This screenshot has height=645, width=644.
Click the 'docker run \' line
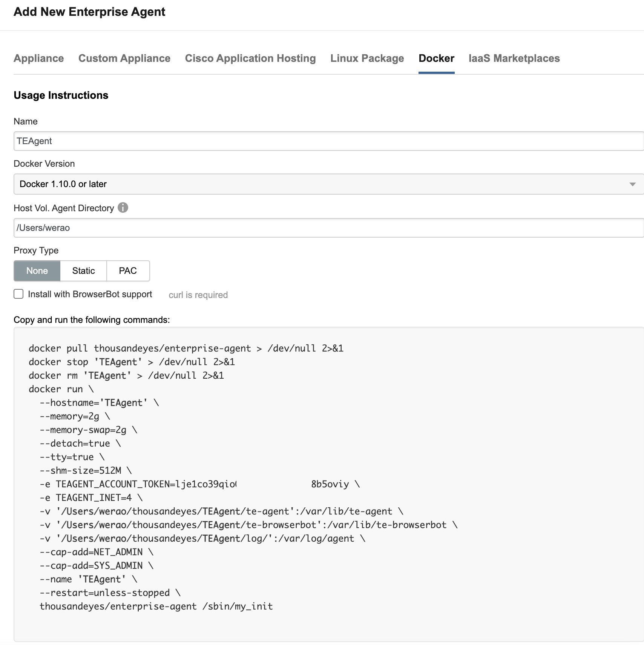pos(61,389)
